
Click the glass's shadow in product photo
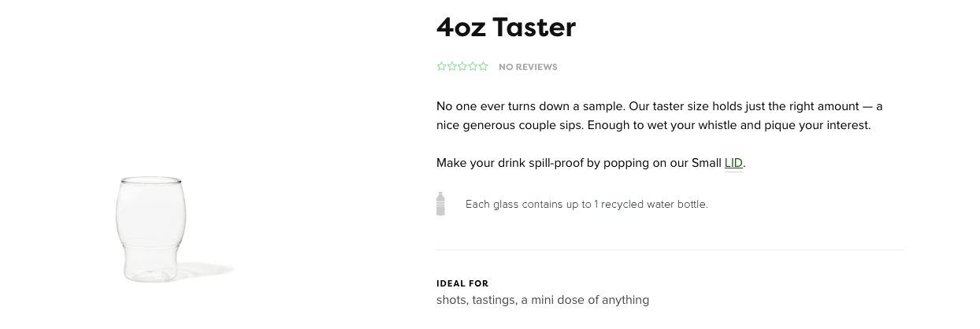pyautogui.click(x=209, y=270)
